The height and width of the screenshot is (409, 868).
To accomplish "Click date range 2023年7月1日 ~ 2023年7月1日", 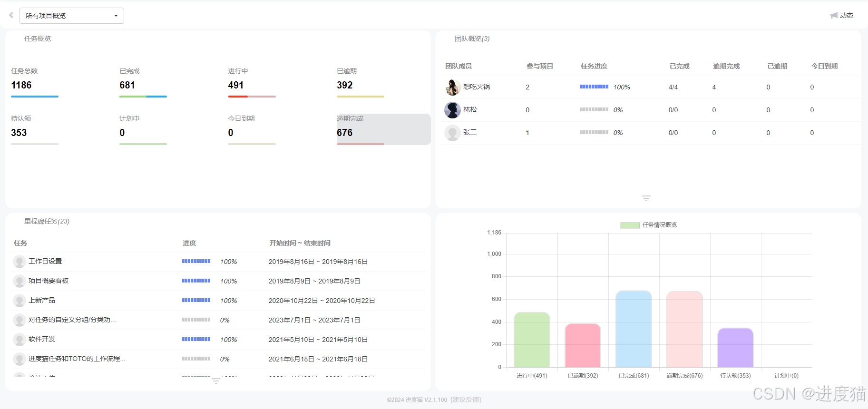I will (314, 320).
